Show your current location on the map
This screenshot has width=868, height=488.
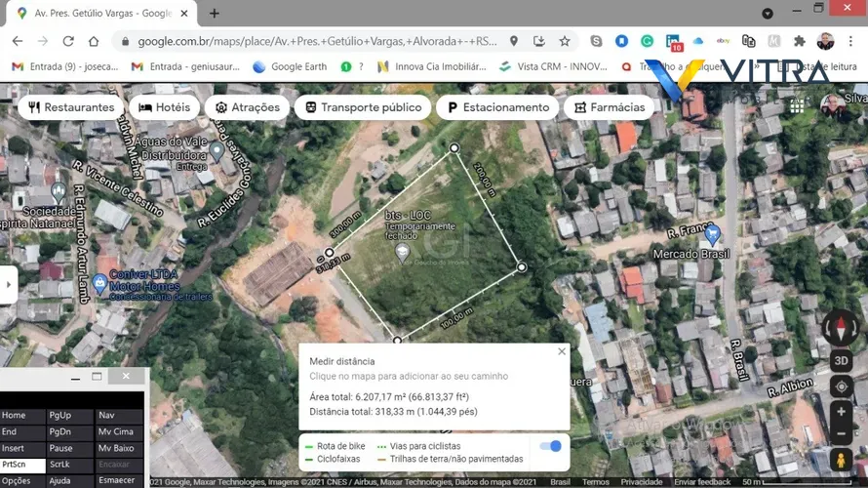(841, 386)
